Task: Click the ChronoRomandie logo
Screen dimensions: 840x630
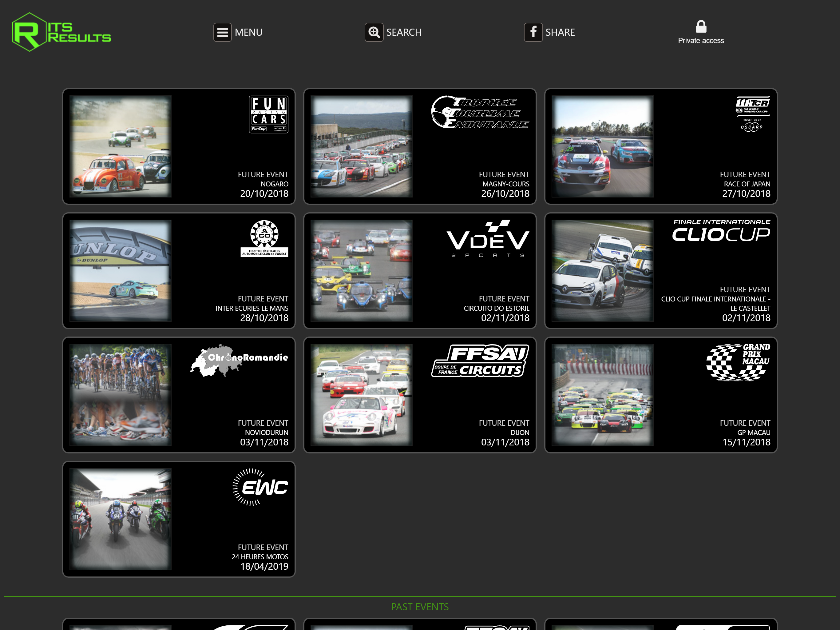Action: click(239, 360)
